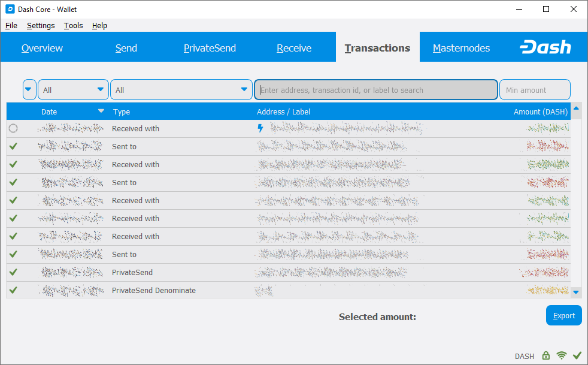This screenshot has width=588, height=365.
Task: Switch to the Overview tab
Action: click(42, 48)
